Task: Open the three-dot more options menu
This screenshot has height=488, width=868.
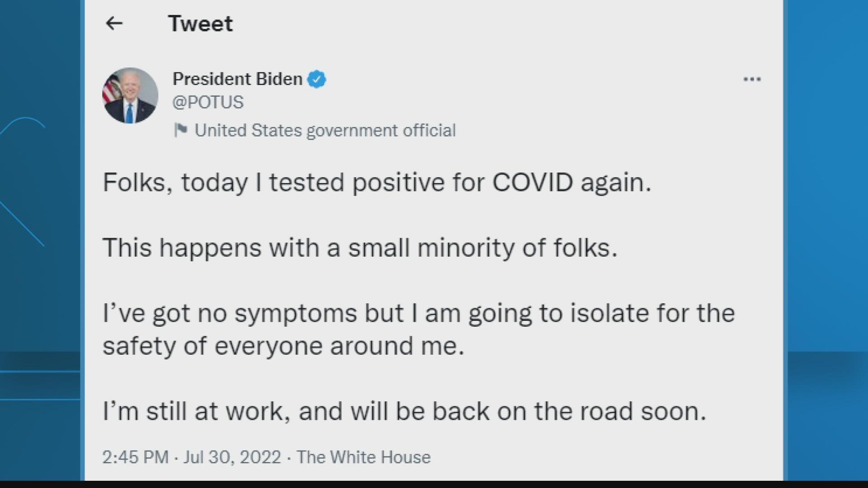Action: click(x=752, y=80)
